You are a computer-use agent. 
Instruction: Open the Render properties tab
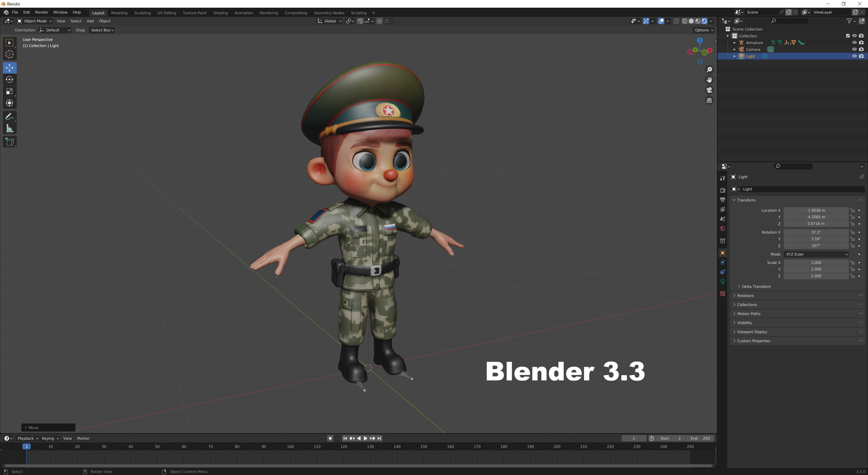722,190
